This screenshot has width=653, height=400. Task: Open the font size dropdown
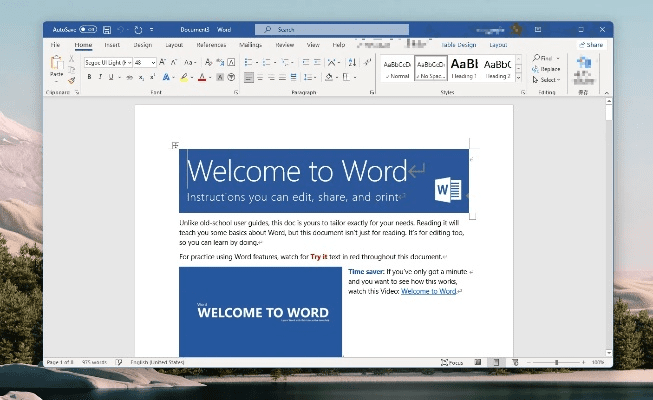153,62
